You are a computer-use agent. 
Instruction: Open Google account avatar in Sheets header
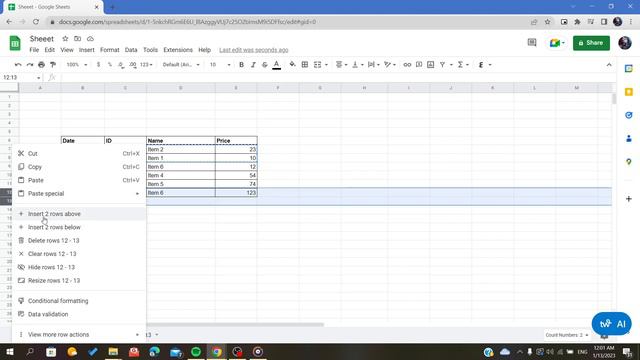pos(624,42)
